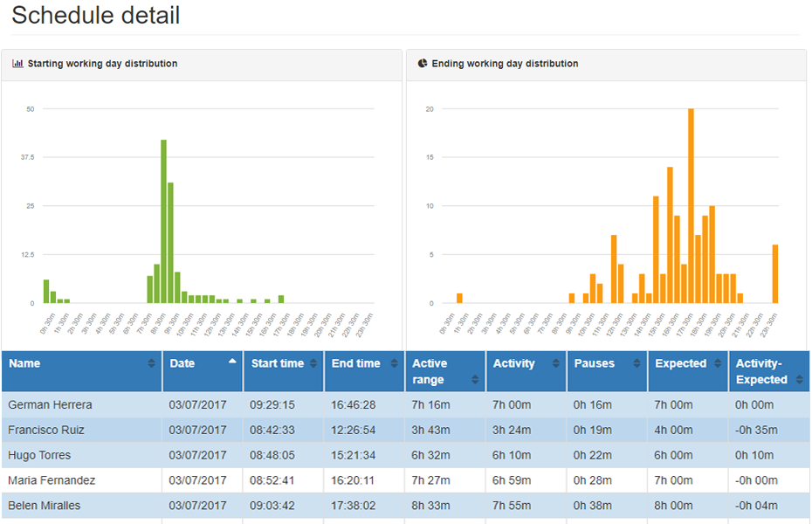Click the ascending sort arrow in Date column
812x524 pixels.
[233, 361]
